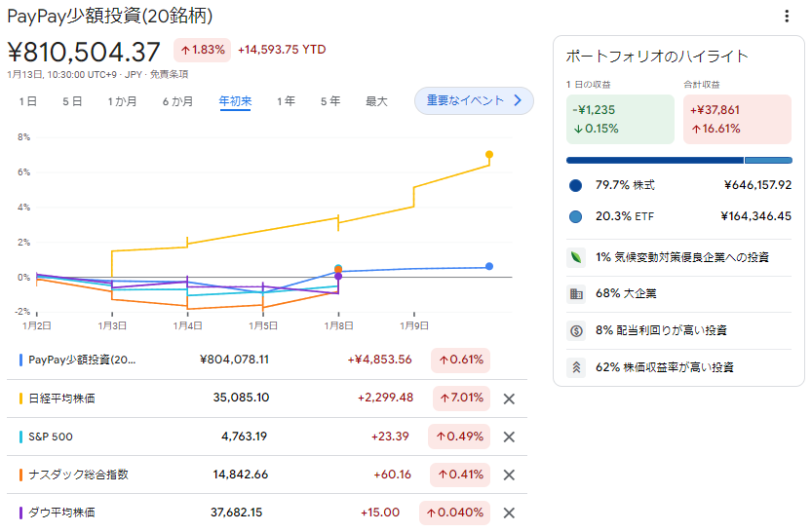This screenshot has height=532, width=812.
Task: Switch to the 1か月 time range
Action: point(123,101)
